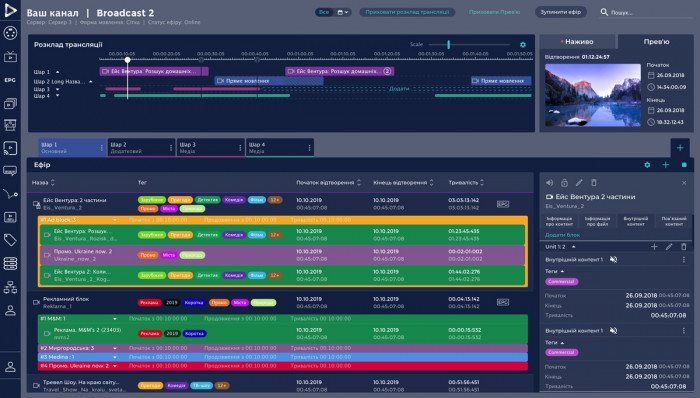Toggle mute on first Внутрішній контент 1

pyautogui.click(x=613, y=259)
